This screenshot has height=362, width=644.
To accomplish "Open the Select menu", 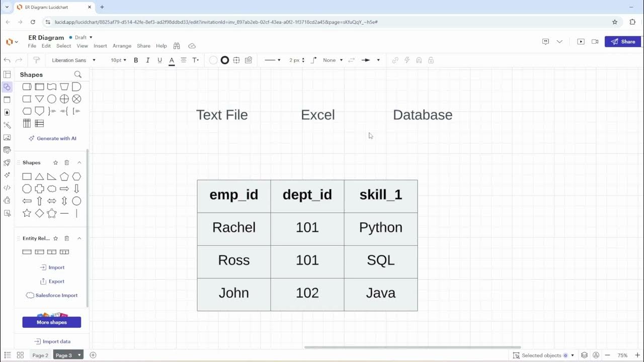I will [63, 46].
